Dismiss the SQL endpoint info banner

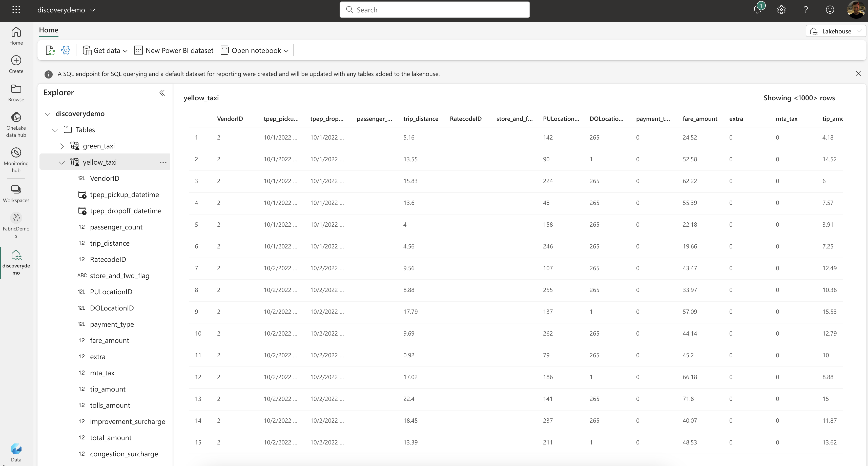(858, 73)
